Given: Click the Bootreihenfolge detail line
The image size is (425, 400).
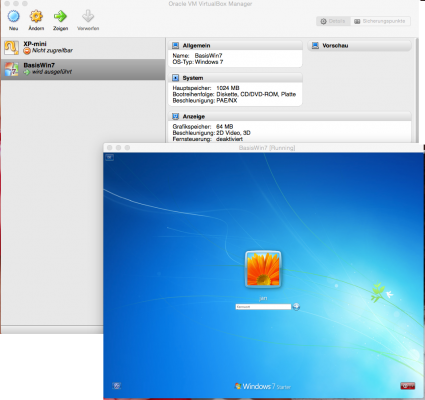Looking at the screenshot, I should [234, 94].
